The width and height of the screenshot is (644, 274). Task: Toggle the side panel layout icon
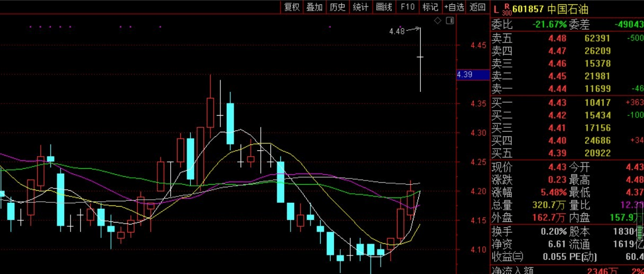(x=450, y=21)
